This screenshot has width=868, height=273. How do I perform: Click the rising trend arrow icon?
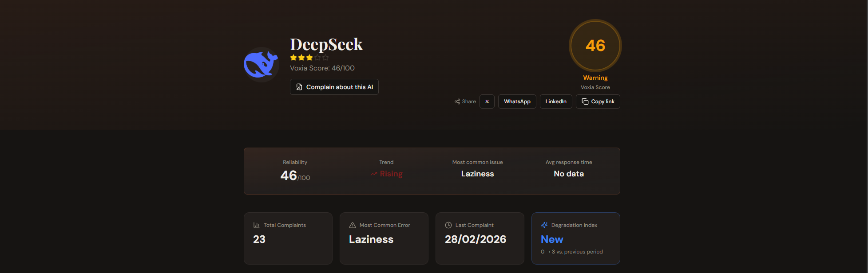click(374, 174)
